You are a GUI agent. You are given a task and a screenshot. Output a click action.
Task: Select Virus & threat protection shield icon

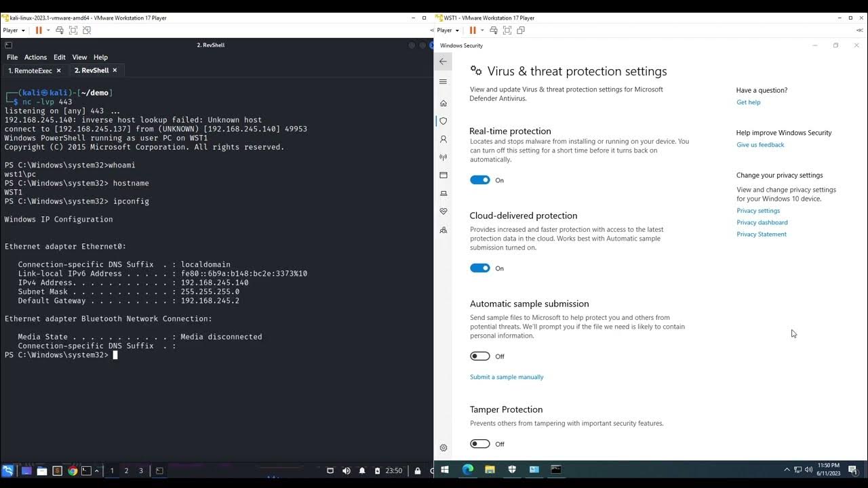pos(443,121)
